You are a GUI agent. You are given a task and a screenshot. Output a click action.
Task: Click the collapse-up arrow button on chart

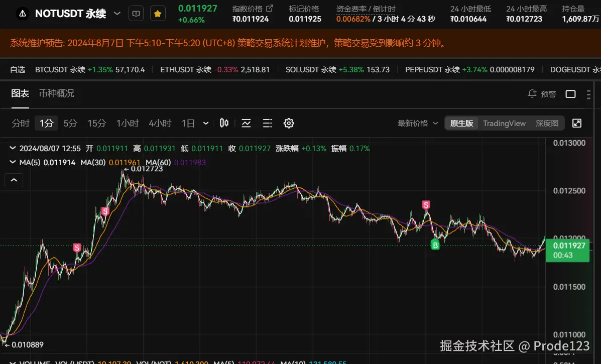[14, 180]
